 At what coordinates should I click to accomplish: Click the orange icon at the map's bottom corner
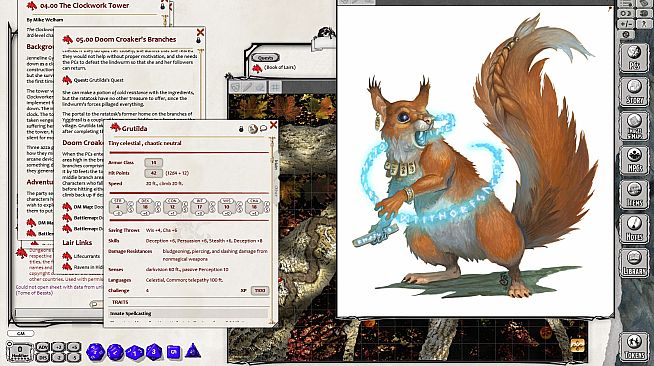(x=578, y=345)
